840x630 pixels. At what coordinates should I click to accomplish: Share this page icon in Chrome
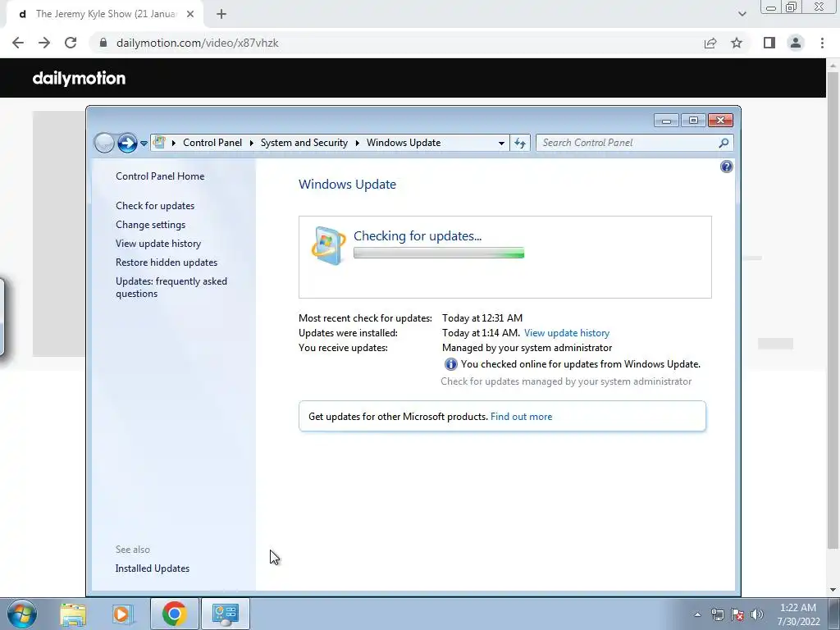[x=710, y=43]
